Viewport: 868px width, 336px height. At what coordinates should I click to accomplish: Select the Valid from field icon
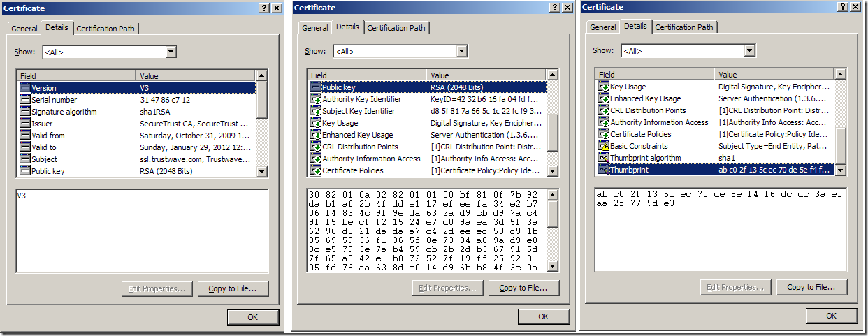click(25, 136)
